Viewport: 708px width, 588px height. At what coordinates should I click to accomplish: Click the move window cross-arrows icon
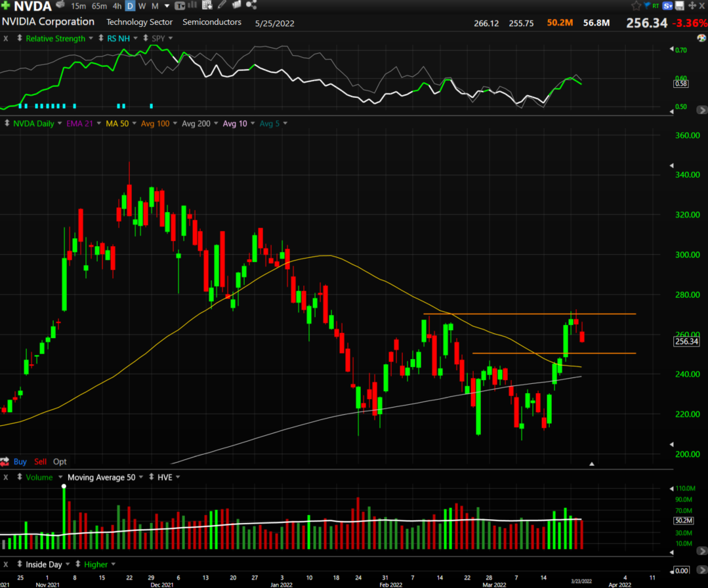[x=692, y=6]
